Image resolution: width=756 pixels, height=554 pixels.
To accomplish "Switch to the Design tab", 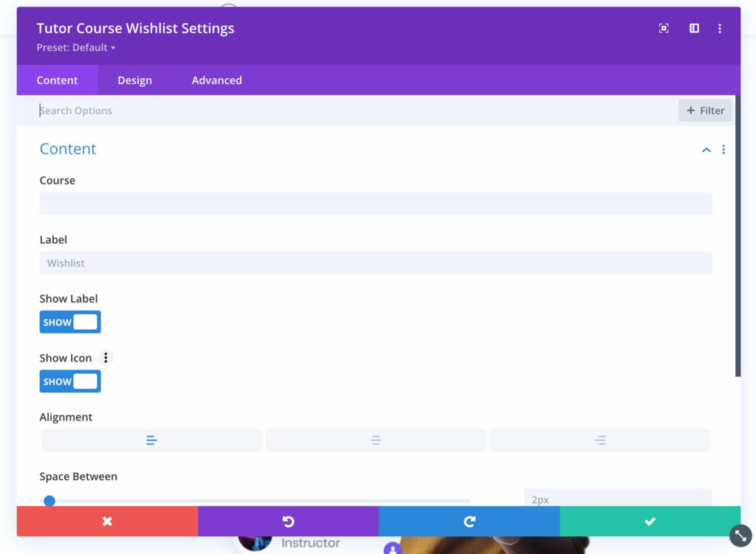I will tap(134, 80).
